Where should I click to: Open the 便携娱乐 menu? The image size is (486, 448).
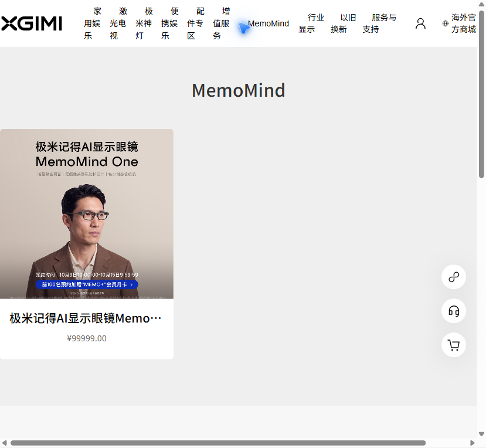tap(169, 23)
